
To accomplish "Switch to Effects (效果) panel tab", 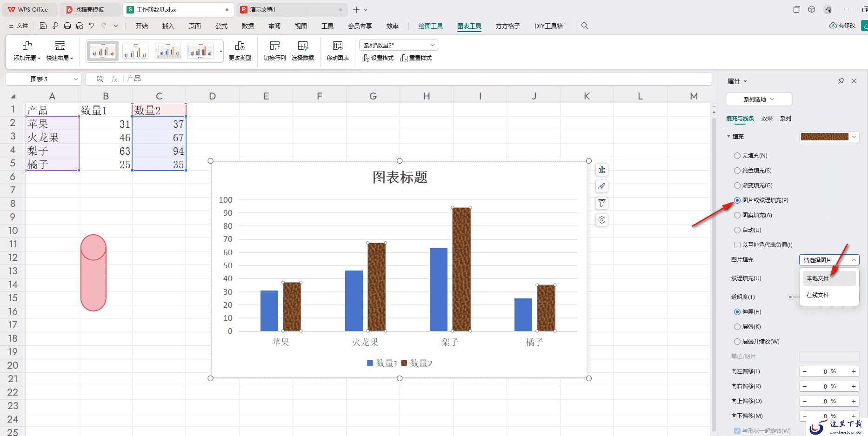I will coord(767,119).
